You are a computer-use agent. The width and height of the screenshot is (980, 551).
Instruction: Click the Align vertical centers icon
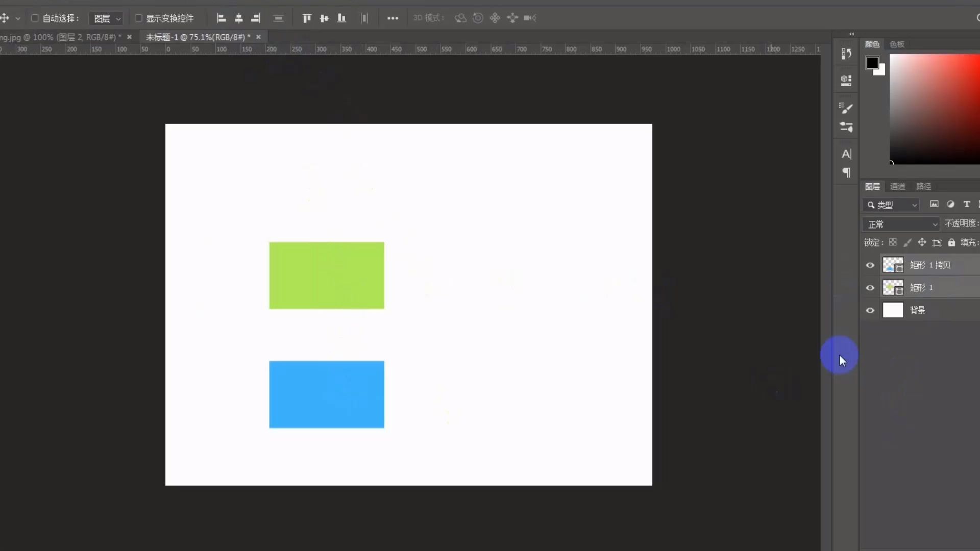pyautogui.click(x=324, y=18)
